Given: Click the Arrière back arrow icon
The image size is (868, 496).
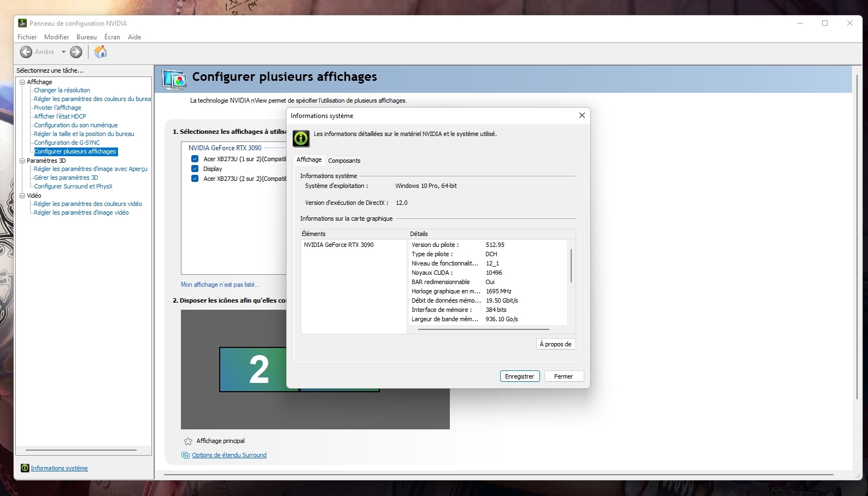Looking at the screenshot, I should tap(26, 52).
